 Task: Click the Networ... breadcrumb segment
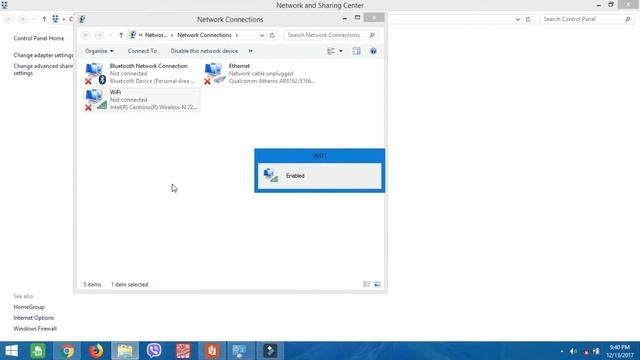[x=156, y=35]
